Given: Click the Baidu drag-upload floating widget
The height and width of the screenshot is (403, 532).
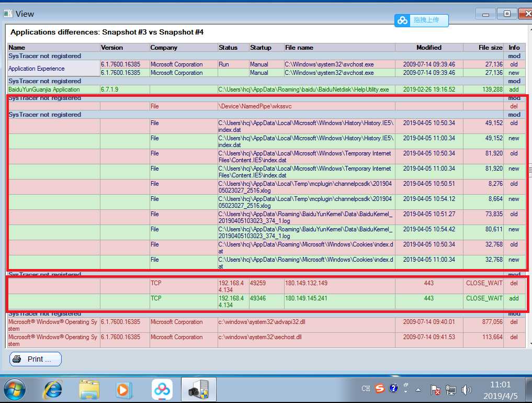Looking at the screenshot, I should 422,20.
